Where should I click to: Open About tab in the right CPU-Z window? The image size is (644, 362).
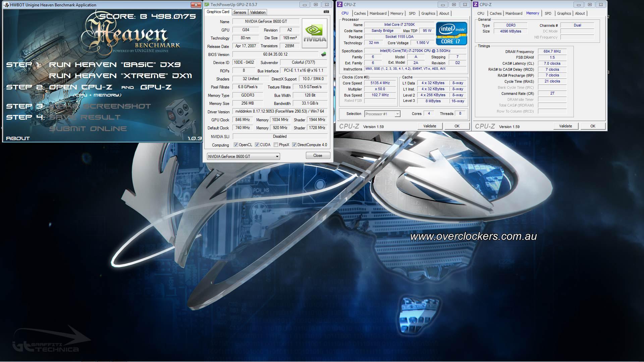coord(580,13)
